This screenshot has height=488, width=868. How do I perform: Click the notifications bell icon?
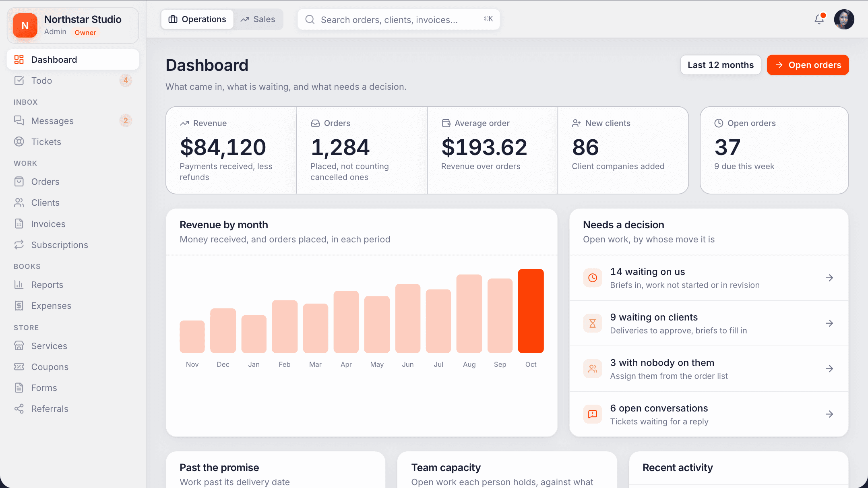819,19
